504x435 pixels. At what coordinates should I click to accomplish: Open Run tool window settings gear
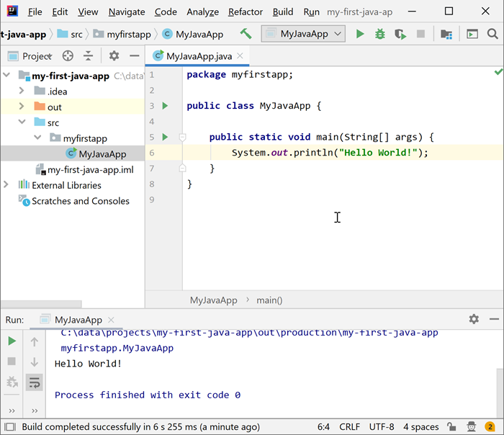pos(474,319)
